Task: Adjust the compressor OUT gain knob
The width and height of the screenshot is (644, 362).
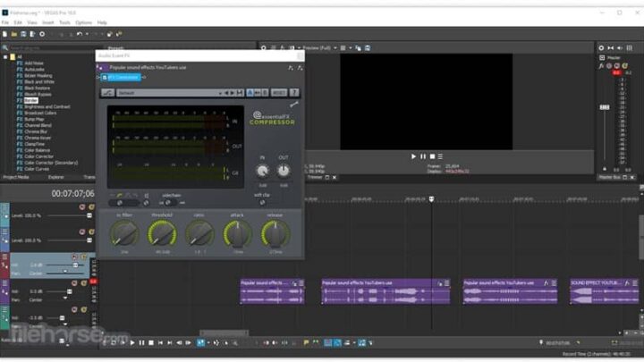Action: [x=284, y=171]
